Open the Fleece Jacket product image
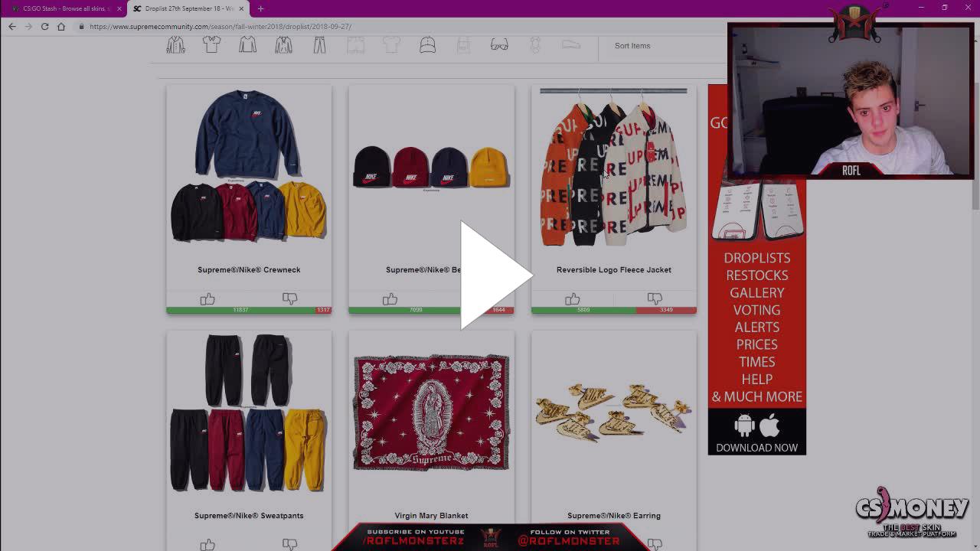 (614, 167)
